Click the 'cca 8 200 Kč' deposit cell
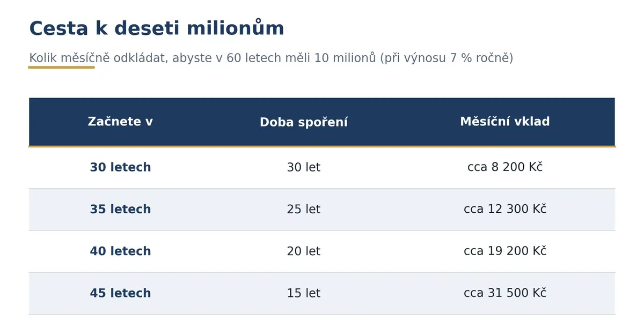Viewport: 644px width, 328px height. click(x=505, y=167)
